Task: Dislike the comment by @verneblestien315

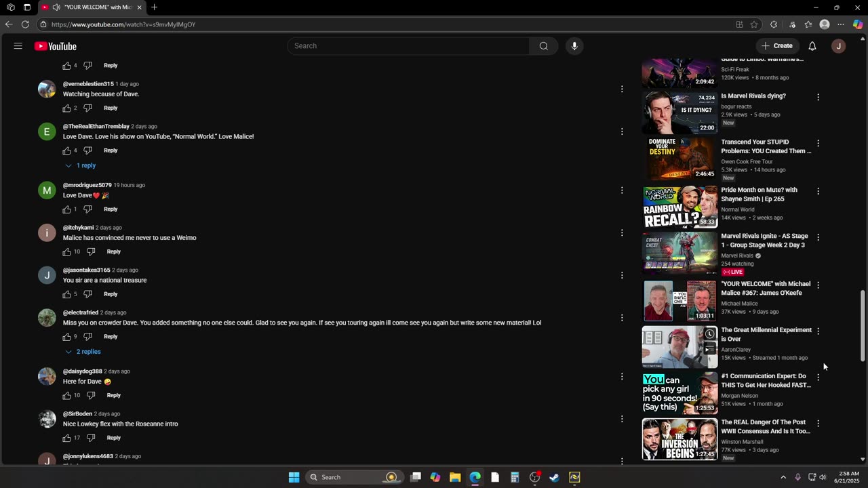Action: click(x=87, y=108)
